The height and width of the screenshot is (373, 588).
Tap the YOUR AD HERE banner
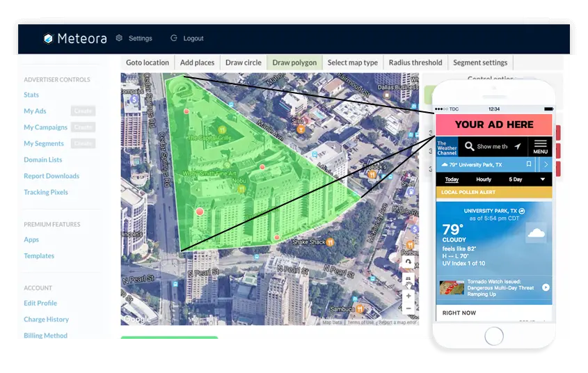pos(494,125)
